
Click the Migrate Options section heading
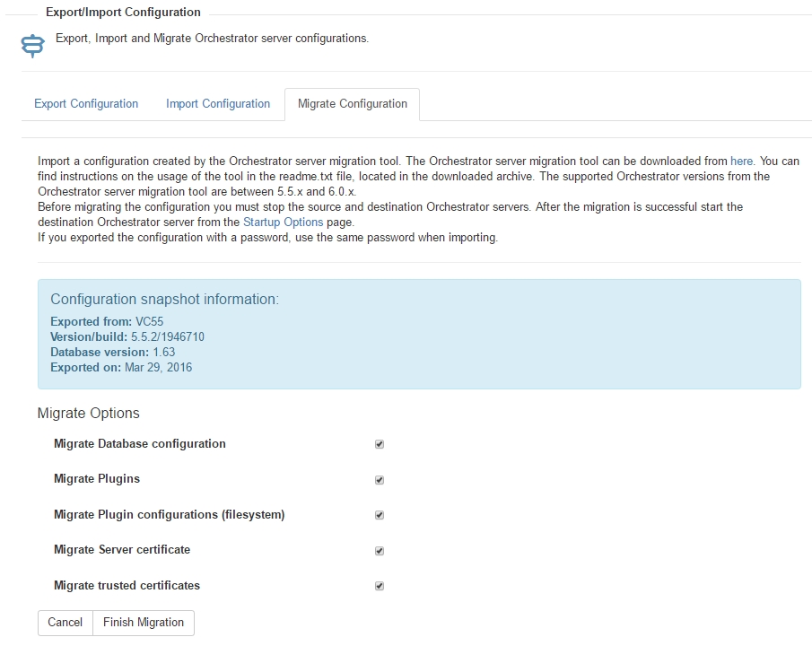point(89,413)
